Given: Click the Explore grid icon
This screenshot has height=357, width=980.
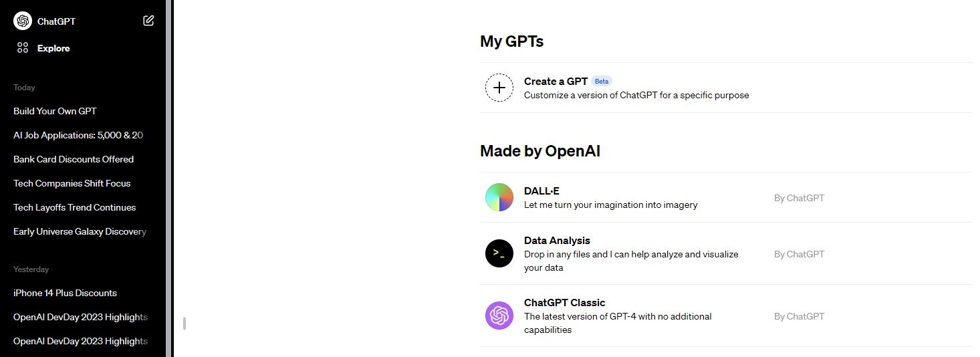Looking at the screenshot, I should coord(23,48).
